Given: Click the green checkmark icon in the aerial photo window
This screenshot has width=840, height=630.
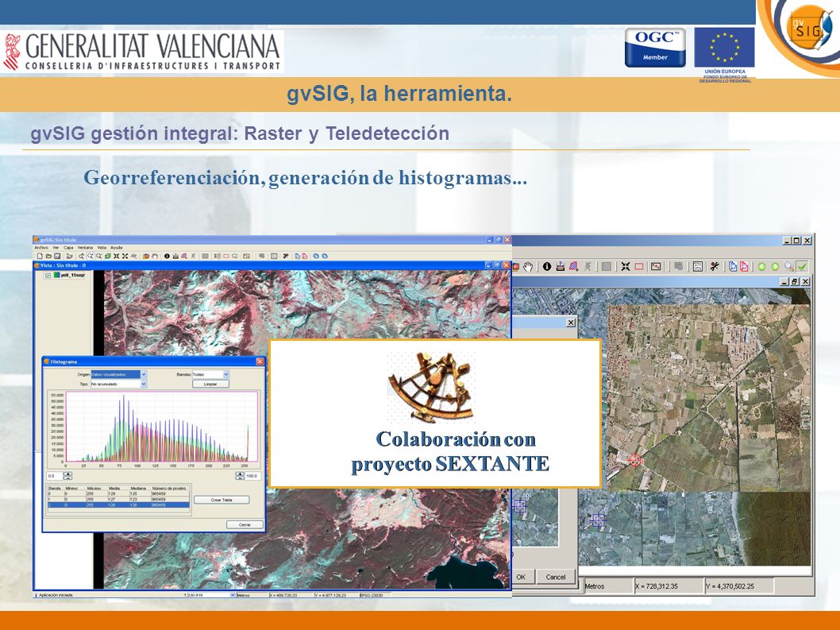Looking at the screenshot, I should point(802,266).
